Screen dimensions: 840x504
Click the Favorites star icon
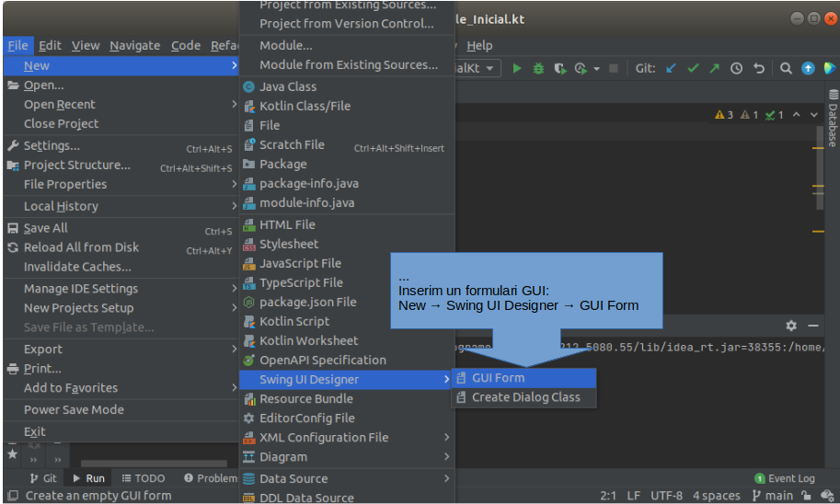(12, 454)
